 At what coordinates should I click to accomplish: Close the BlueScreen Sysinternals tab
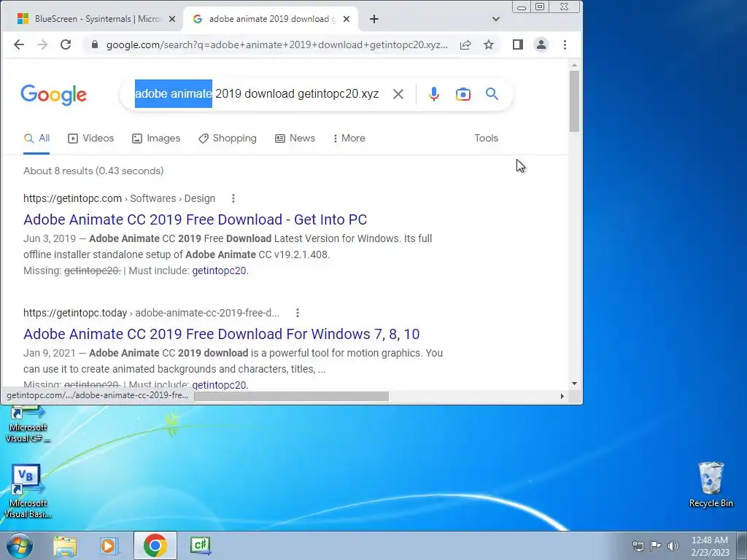tap(172, 19)
